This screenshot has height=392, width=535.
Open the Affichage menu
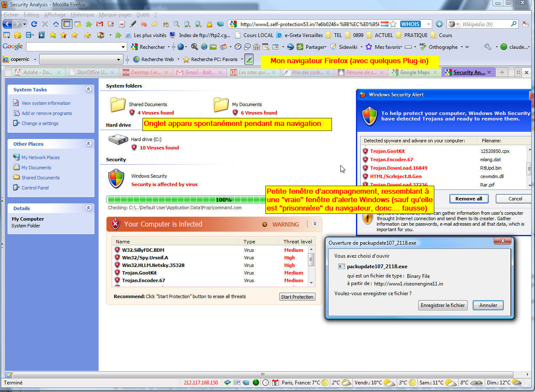pos(55,15)
